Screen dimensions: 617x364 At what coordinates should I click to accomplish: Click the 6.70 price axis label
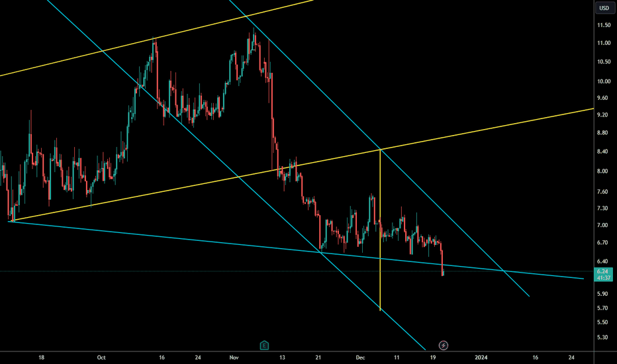click(602, 243)
